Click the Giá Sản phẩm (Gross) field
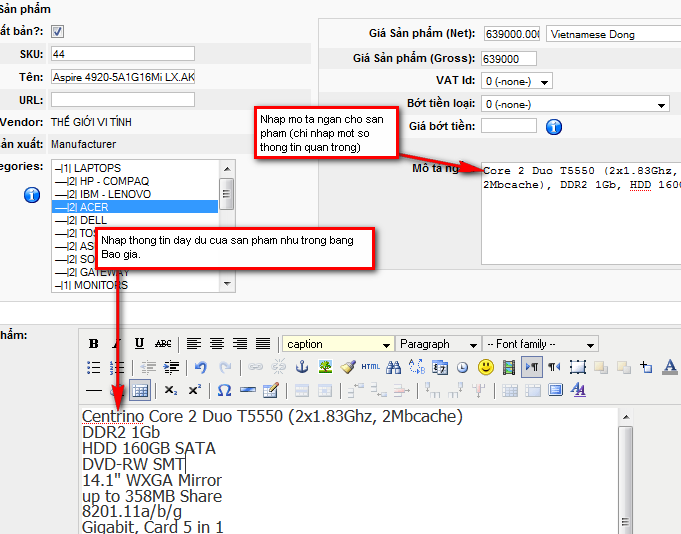 coord(509,59)
